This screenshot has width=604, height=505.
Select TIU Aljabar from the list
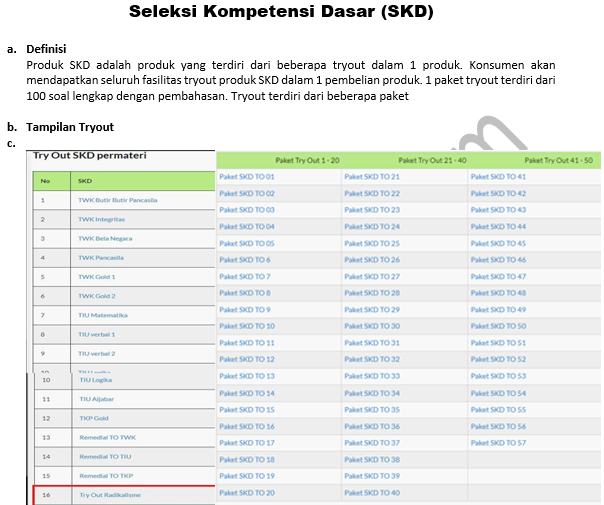(x=97, y=399)
